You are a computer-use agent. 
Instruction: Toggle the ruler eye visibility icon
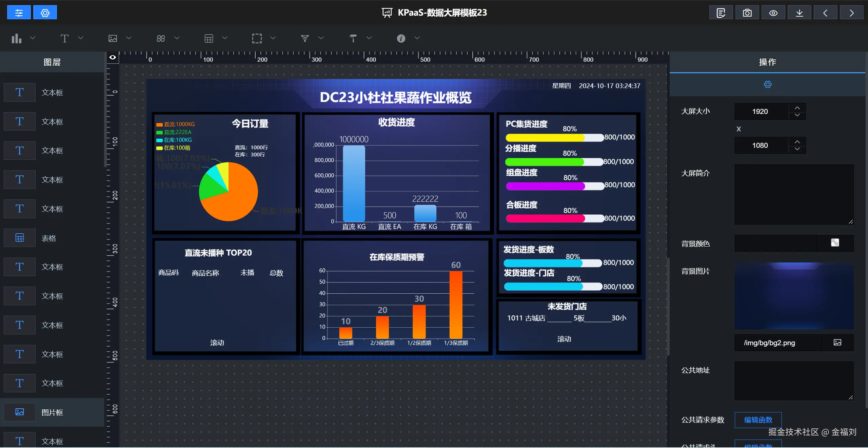coord(113,57)
